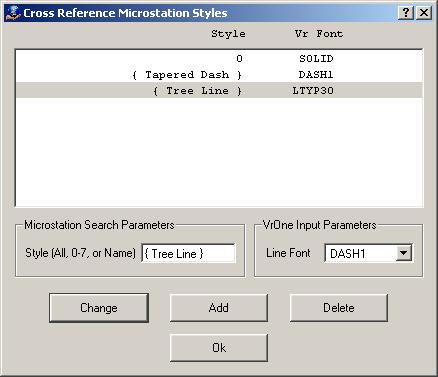Click the DASH1 value in list
The width and height of the screenshot is (438, 377).
pyautogui.click(x=316, y=75)
